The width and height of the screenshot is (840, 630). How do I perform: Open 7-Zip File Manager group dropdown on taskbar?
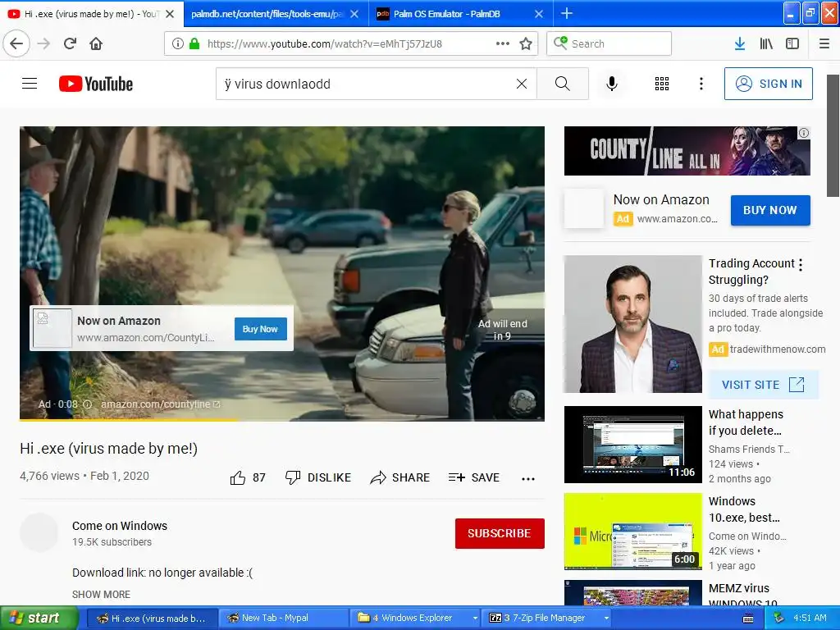pyautogui.click(x=606, y=619)
